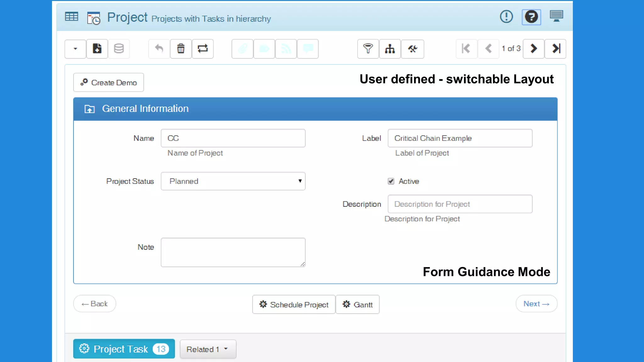Toggle the exclamation info icon in header
Screen dimensions: 644x362
click(506, 17)
